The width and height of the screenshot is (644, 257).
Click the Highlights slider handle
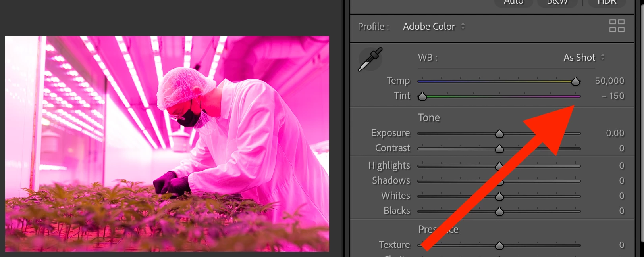click(499, 166)
